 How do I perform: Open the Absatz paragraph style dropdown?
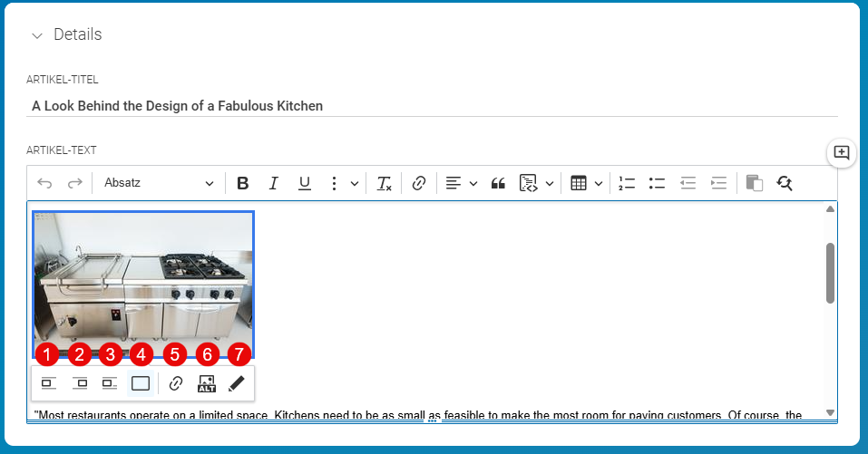point(159,183)
